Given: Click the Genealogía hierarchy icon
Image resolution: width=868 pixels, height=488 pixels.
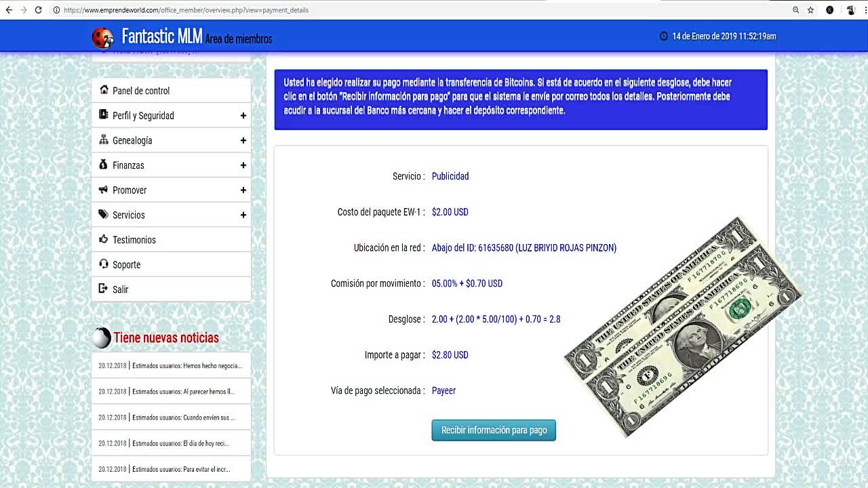Looking at the screenshot, I should click(x=104, y=140).
